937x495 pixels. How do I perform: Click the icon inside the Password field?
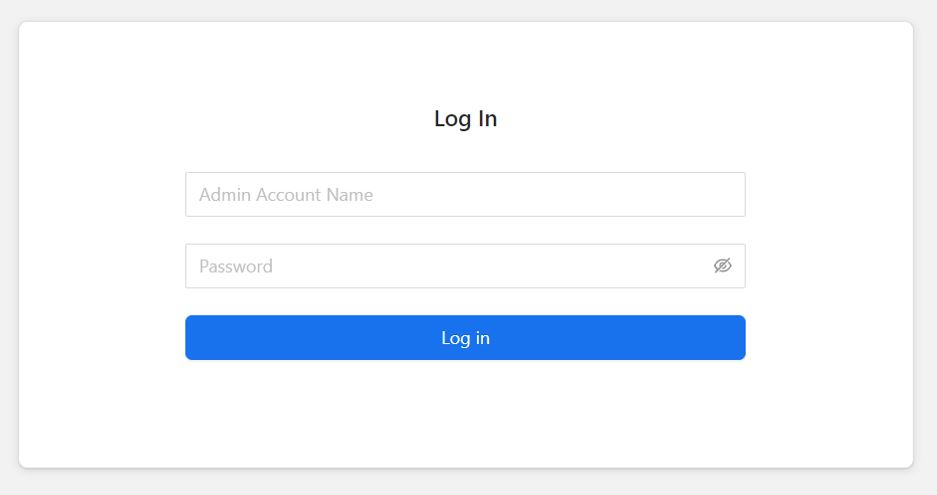click(x=723, y=266)
